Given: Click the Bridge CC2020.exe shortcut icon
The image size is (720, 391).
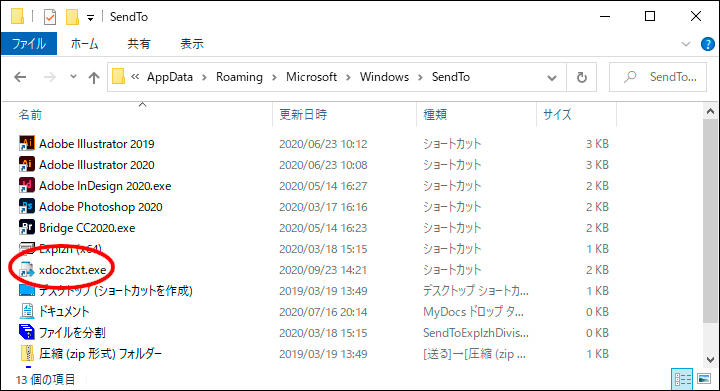Looking at the screenshot, I should tap(27, 228).
